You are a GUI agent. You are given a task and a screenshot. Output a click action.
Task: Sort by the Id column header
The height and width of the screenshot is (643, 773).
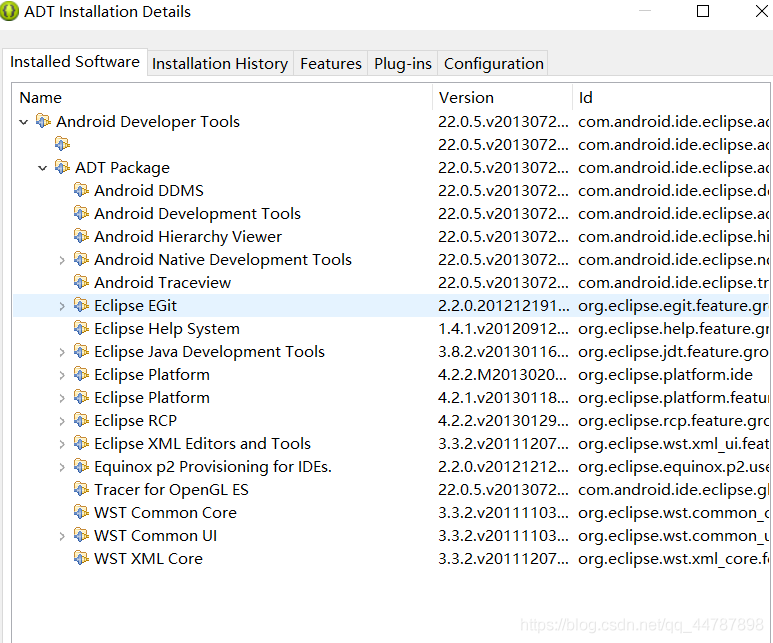671,98
